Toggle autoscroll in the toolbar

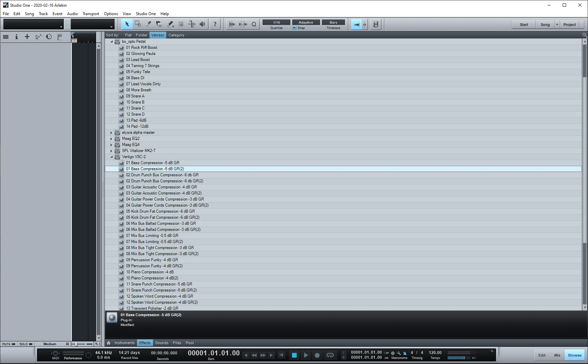[x=356, y=24]
